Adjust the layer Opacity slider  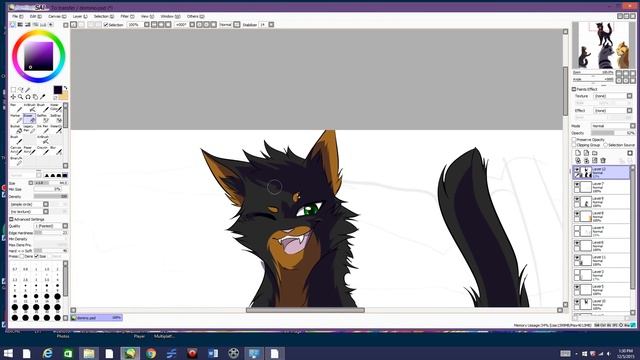[x=613, y=133]
